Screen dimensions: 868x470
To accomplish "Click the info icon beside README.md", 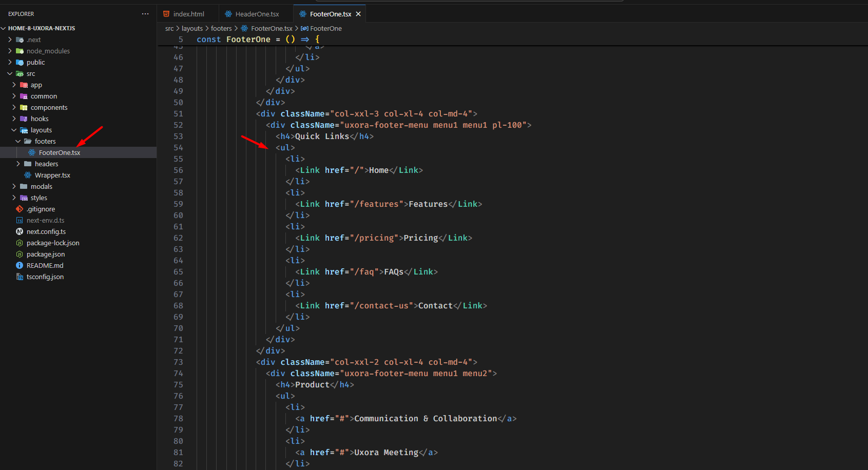I will (20, 265).
